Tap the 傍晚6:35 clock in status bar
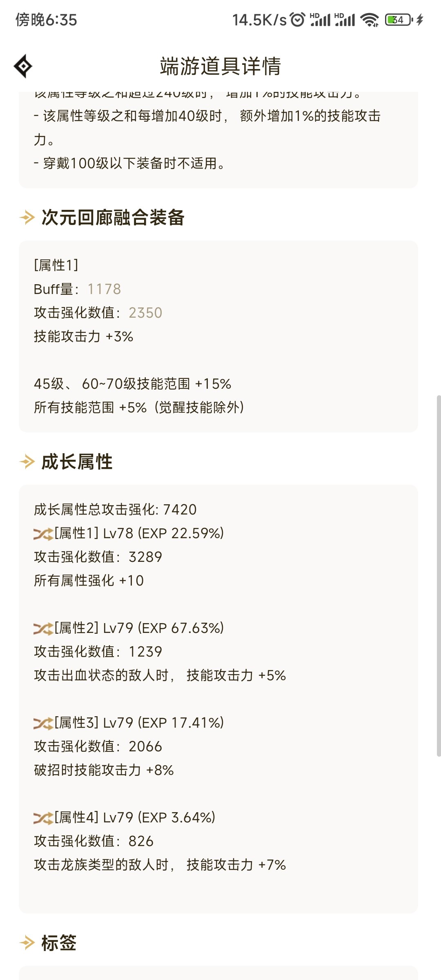 click(46, 20)
